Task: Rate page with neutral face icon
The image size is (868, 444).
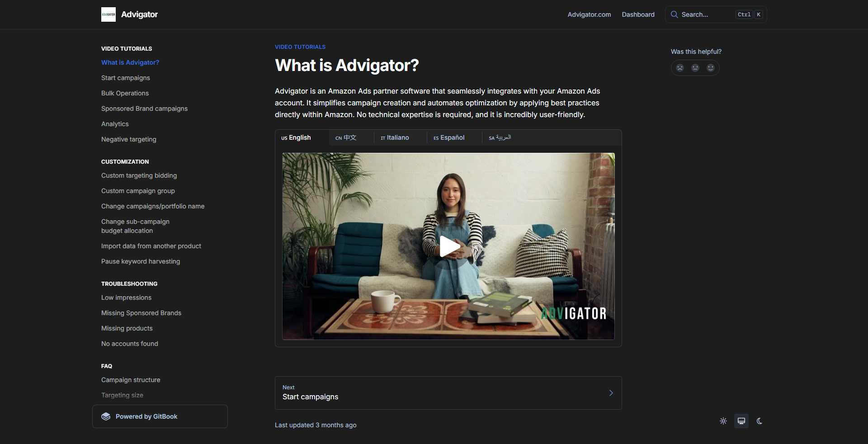Action: [x=695, y=68]
